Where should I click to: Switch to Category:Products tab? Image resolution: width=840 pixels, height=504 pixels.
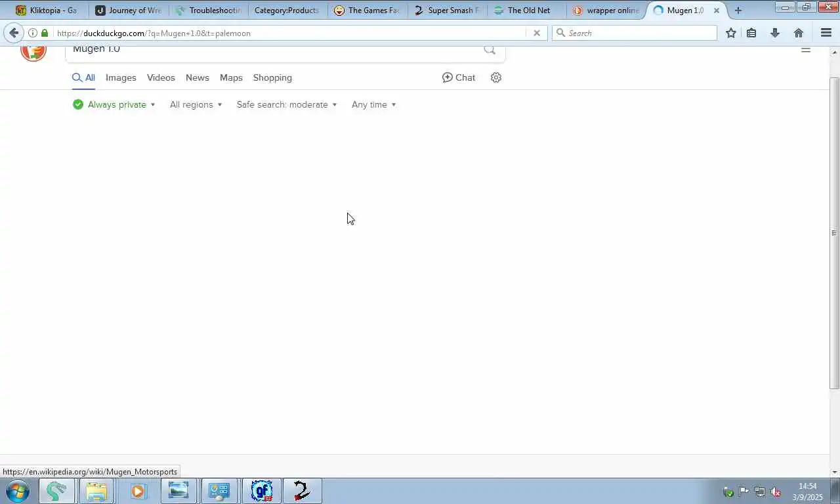click(x=287, y=10)
